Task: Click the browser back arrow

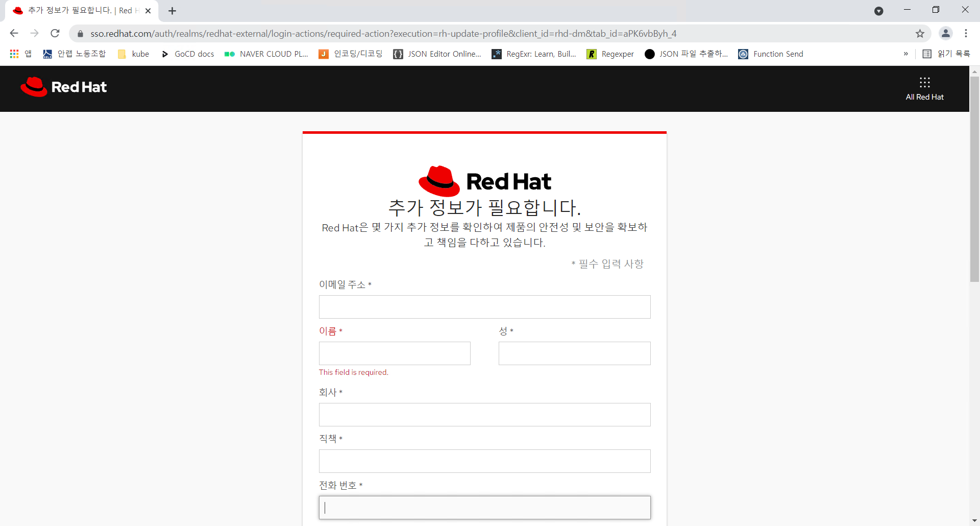Action: click(14, 33)
